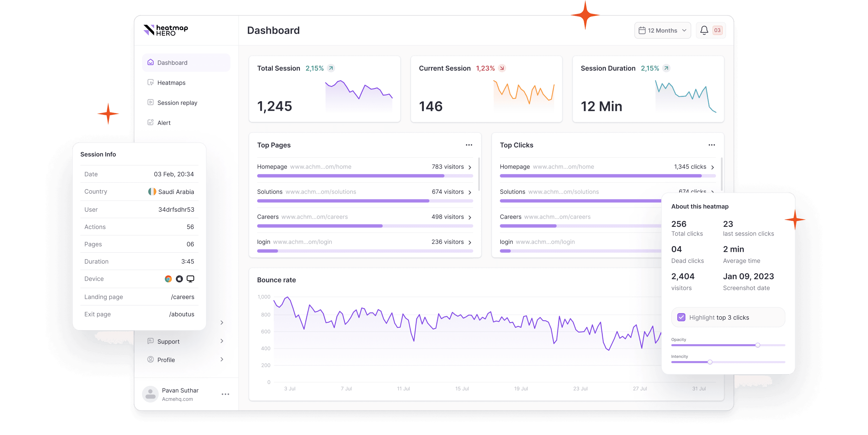Screen dimensions: 868x435
Task: Open the Top Pages more options menu
Action: (469, 145)
